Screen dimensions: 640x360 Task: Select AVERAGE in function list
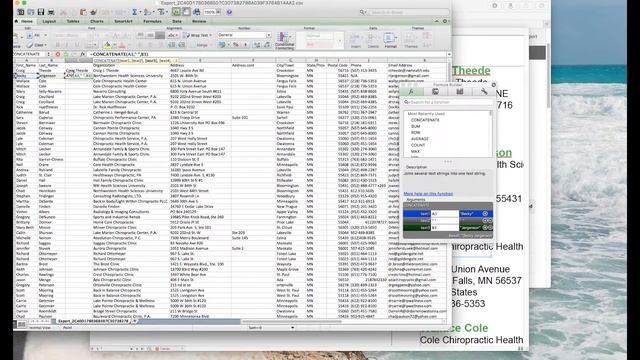point(420,139)
